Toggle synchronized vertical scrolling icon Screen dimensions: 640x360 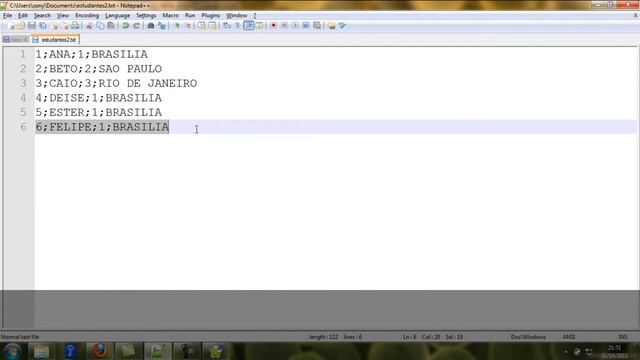pyautogui.click(x=202, y=26)
